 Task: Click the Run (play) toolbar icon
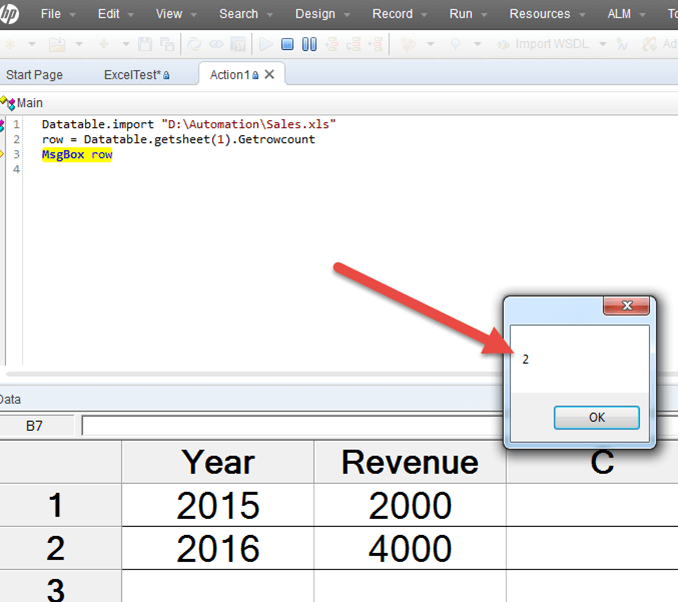click(266, 45)
